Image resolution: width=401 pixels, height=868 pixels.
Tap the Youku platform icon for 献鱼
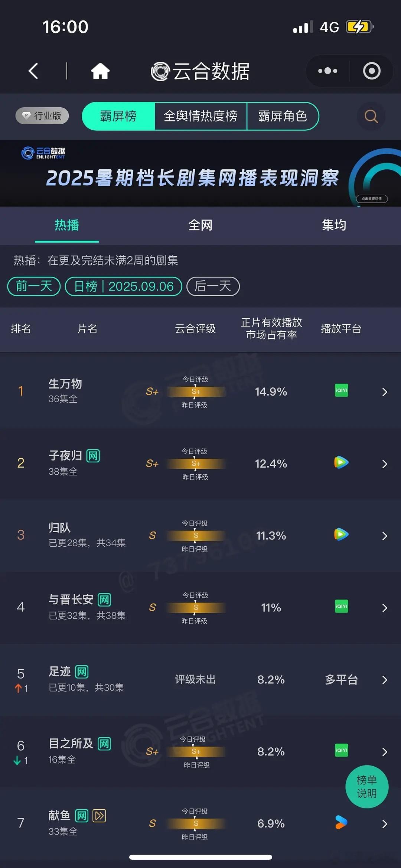pyautogui.click(x=341, y=823)
